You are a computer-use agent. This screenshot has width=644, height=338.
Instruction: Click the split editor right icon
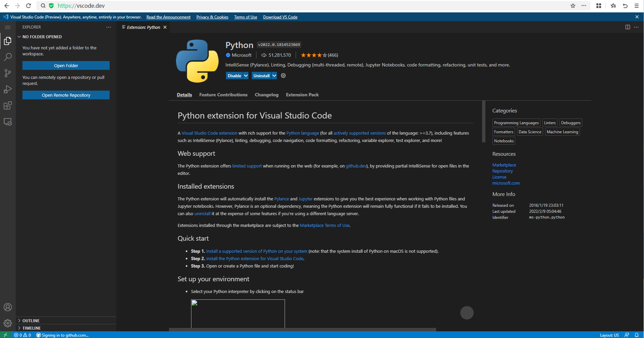628,27
